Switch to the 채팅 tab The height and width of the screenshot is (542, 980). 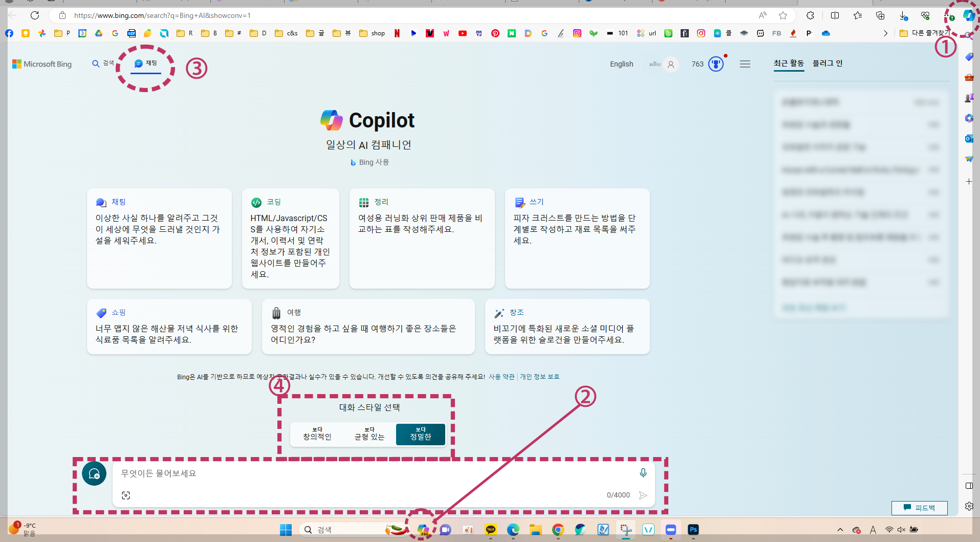(x=146, y=63)
